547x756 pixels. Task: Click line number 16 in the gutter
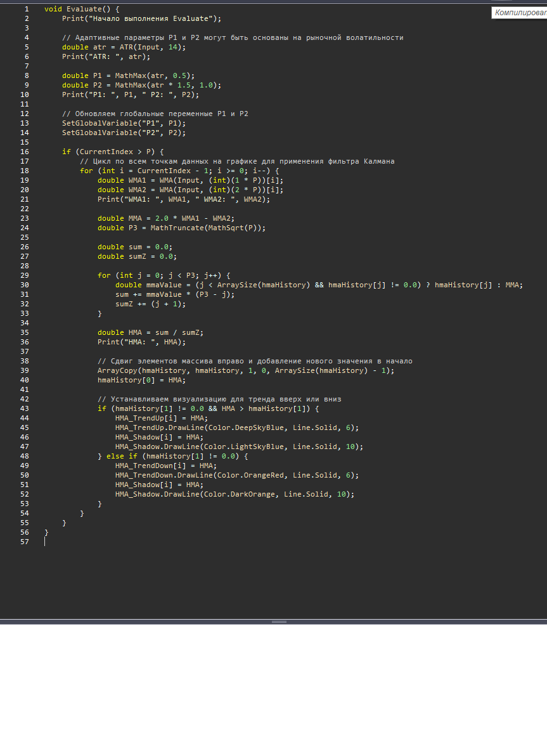(24, 152)
